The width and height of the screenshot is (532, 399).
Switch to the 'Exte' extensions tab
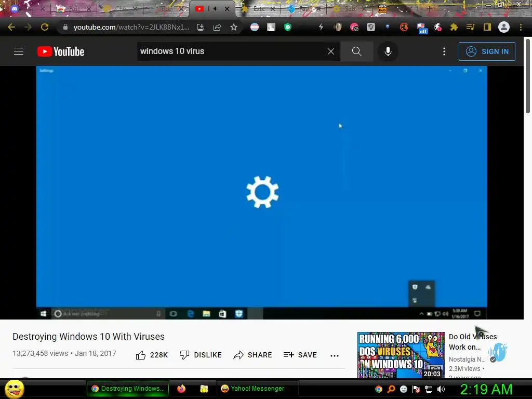tap(259, 9)
